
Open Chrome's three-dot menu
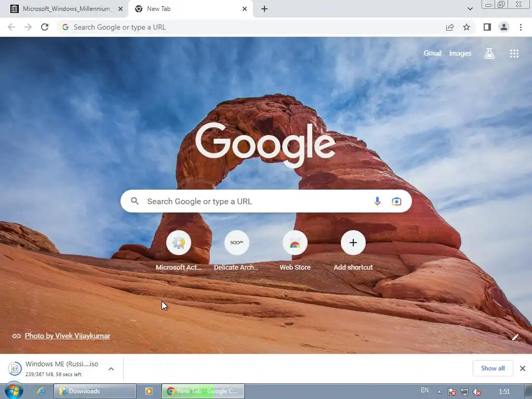521,27
